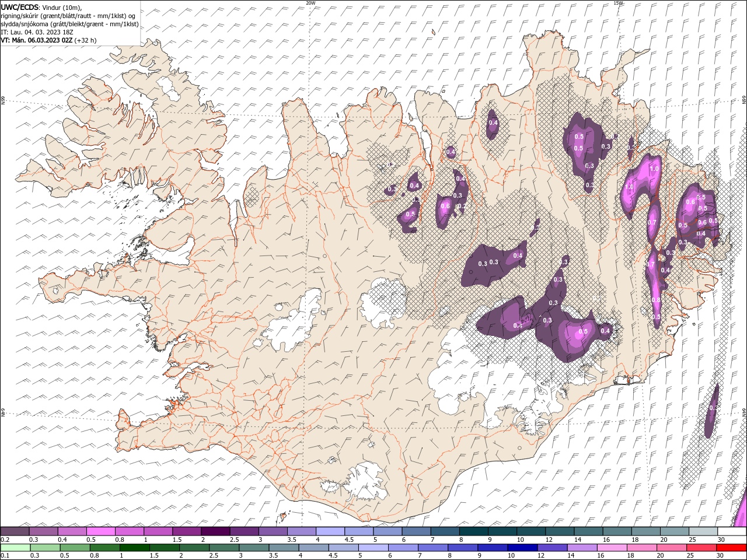The image size is (747, 560).
Task: Click the 20W longitude label
Action: 310,3
